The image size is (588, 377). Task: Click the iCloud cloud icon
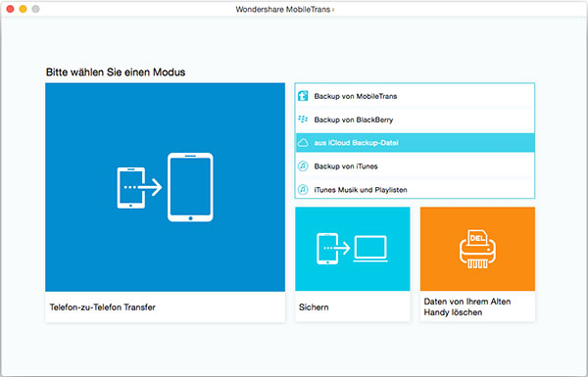[x=303, y=143]
